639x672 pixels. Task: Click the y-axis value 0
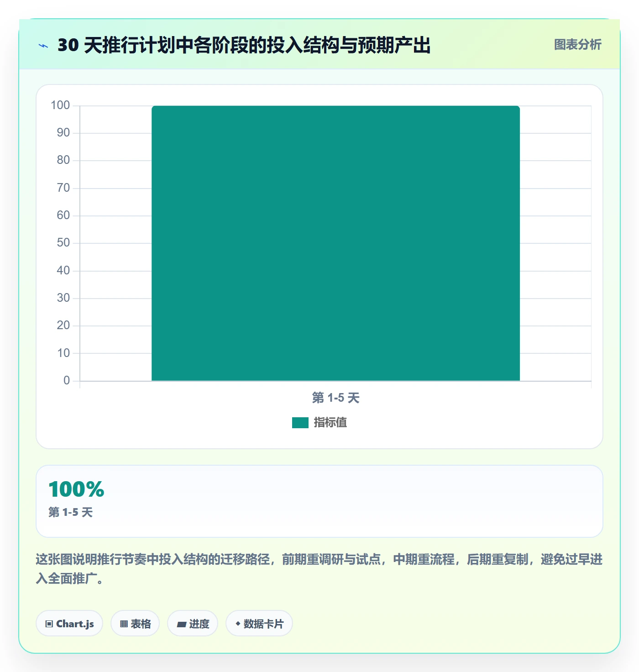coord(67,381)
